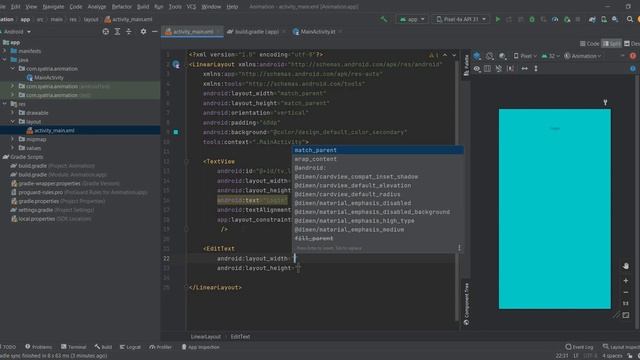Select match_parent autocomplete suggestion

coord(378,150)
